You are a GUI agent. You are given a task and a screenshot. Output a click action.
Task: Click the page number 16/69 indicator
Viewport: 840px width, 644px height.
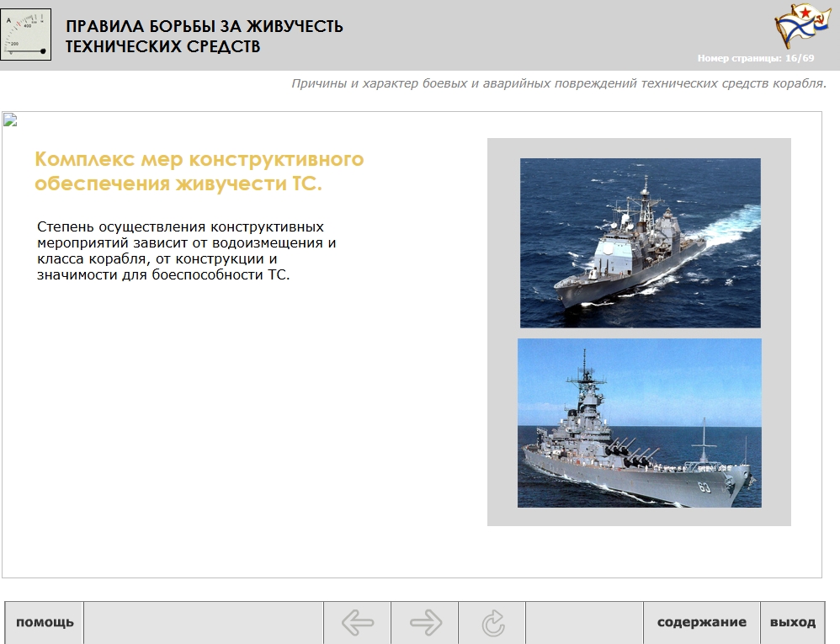click(755, 58)
